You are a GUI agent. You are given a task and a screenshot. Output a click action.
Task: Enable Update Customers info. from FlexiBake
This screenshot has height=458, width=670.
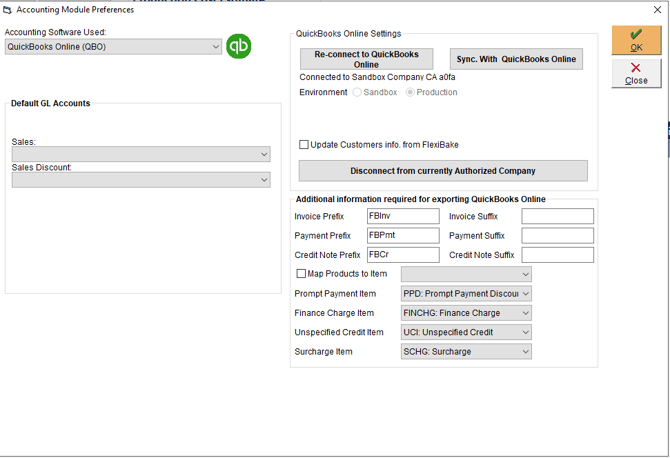[304, 145]
